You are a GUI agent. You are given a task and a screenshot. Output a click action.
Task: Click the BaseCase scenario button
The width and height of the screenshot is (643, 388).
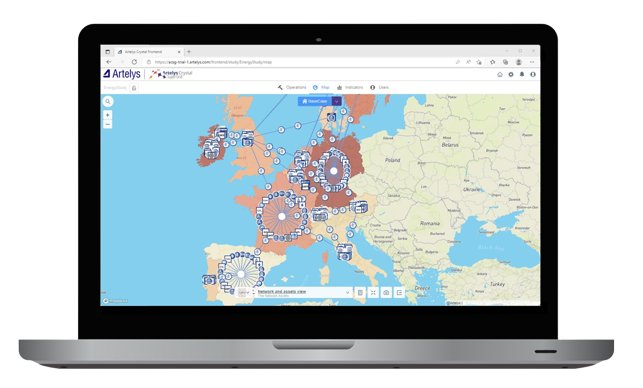(315, 101)
